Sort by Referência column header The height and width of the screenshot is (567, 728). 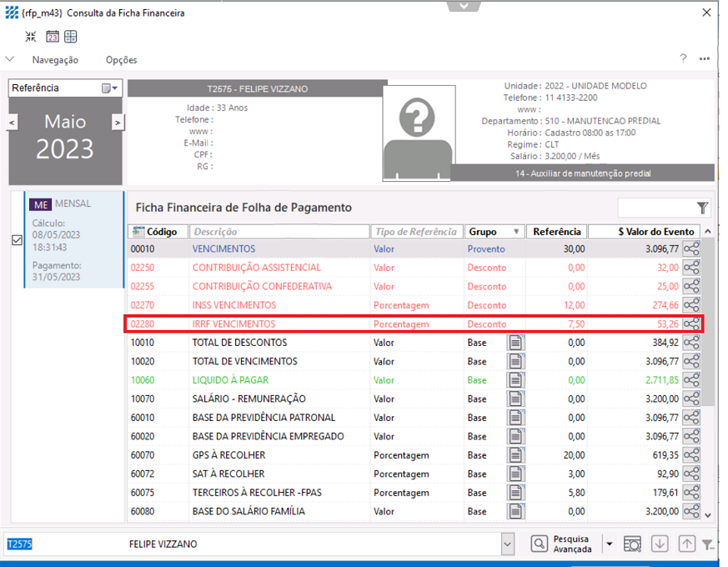point(557,231)
